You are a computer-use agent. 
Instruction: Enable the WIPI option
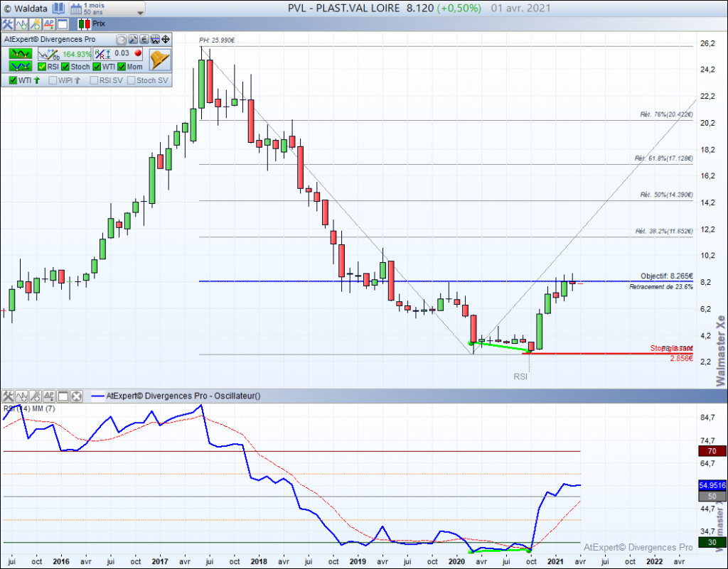point(53,78)
